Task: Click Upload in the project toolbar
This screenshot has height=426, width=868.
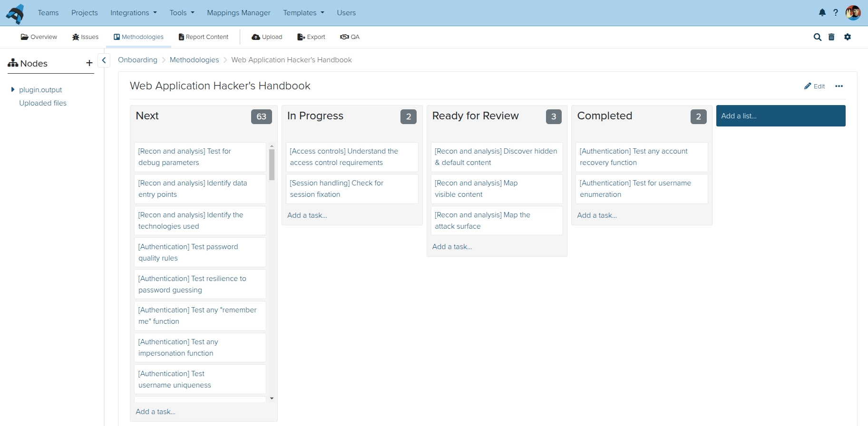Action: tap(267, 37)
